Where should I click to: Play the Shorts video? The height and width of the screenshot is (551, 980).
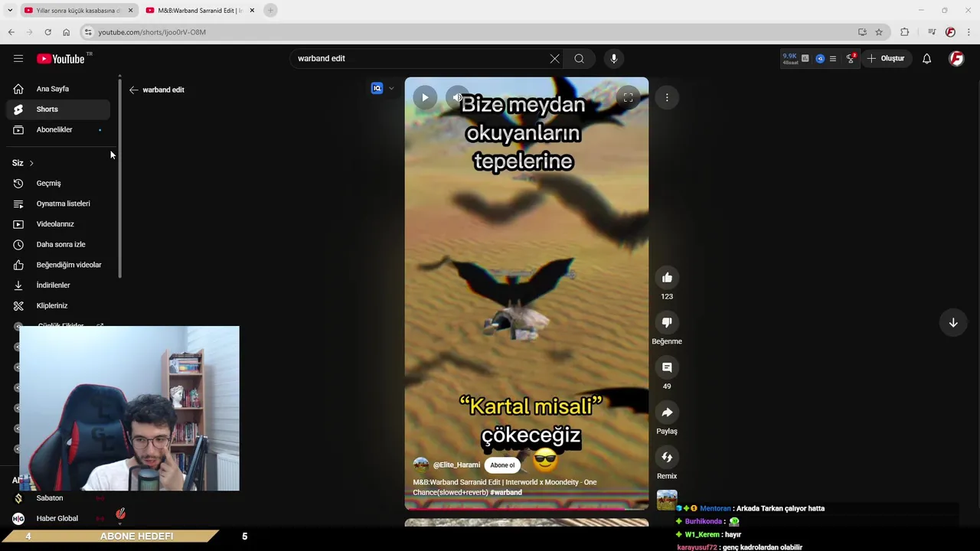coord(425,97)
